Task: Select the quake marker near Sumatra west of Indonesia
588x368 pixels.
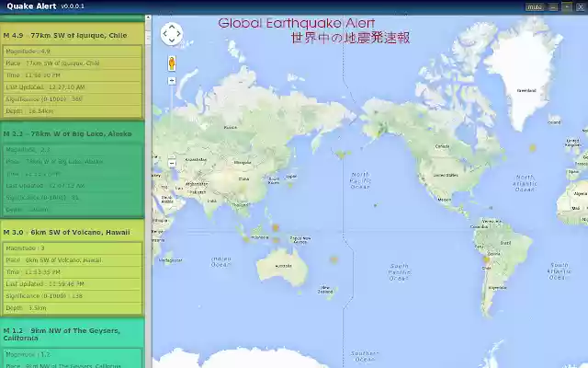Action: coord(246,239)
